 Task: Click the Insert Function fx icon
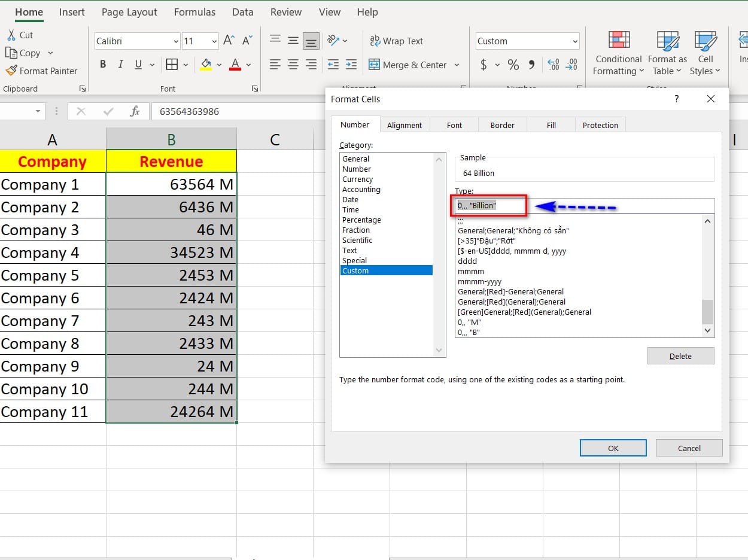click(x=135, y=111)
